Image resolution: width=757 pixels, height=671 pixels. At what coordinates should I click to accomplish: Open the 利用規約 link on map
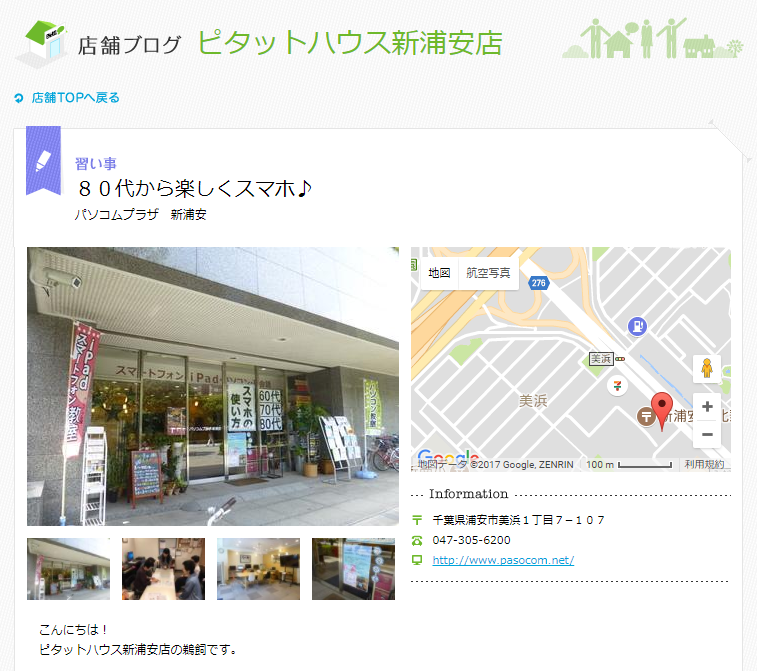[704, 464]
